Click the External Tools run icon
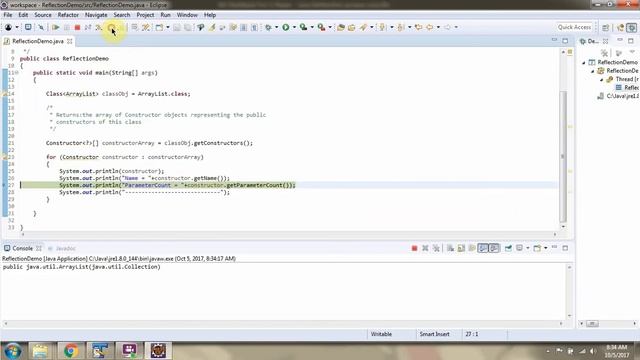The height and width of the screenshot is (360, 640). (x=321, y=27)
